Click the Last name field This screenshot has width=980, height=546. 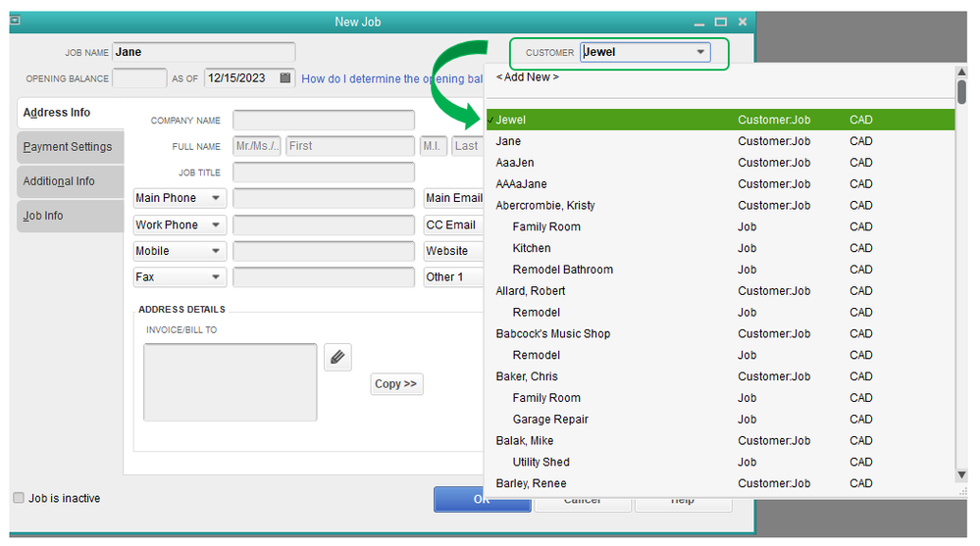[x=468, y=146]
